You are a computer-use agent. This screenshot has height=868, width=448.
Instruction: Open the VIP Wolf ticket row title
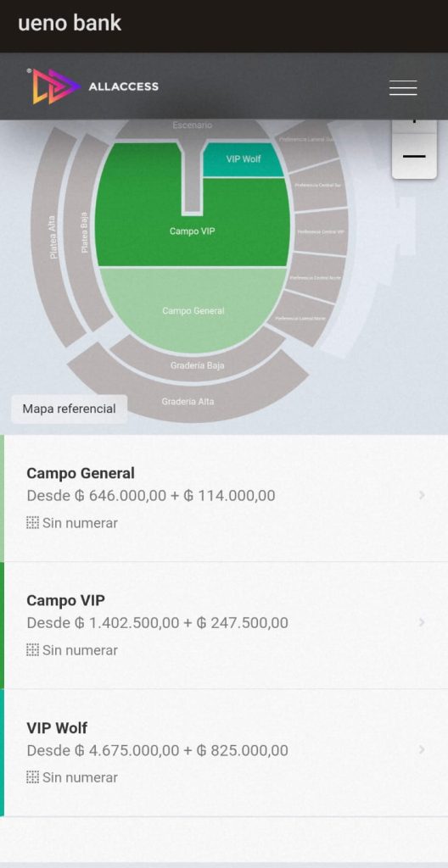click(57, 728)
